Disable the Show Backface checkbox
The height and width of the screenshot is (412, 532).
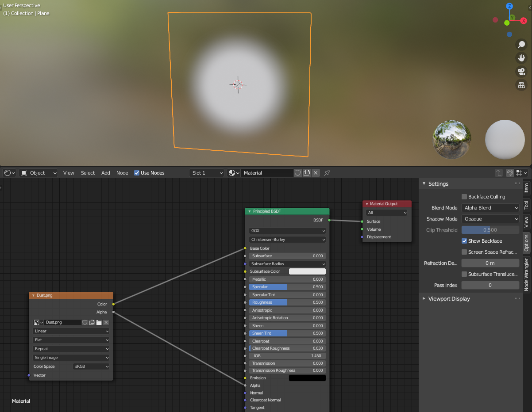(x=464, y=241)
